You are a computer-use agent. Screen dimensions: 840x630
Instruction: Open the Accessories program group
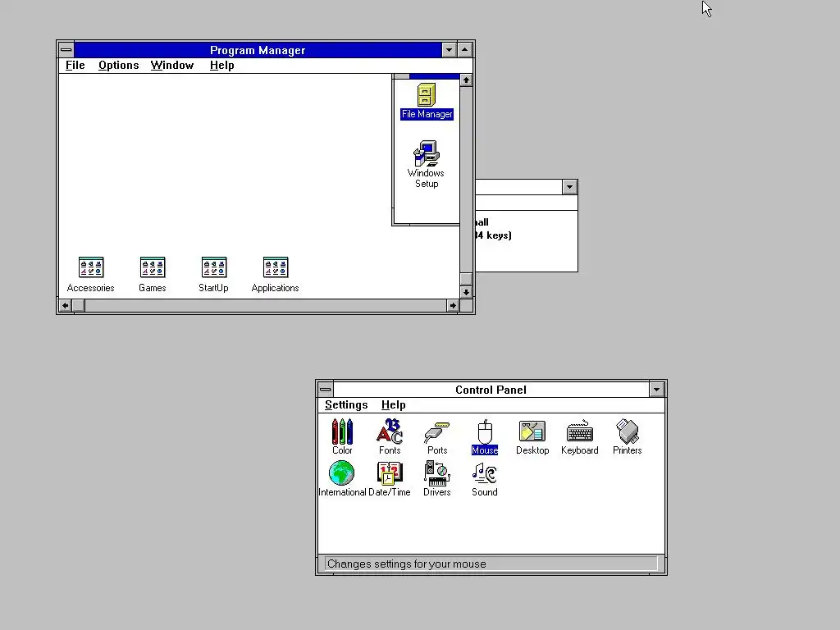[90, 274]
